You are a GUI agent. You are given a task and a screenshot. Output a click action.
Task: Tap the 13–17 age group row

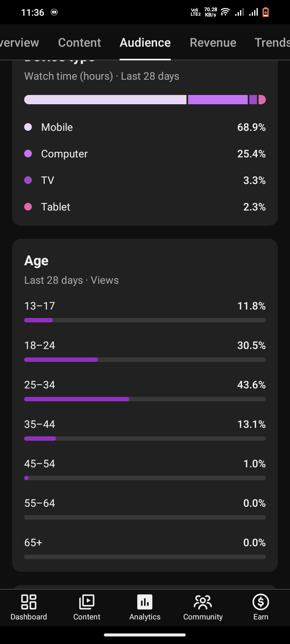pyautogui.click(x=145, y=312)
